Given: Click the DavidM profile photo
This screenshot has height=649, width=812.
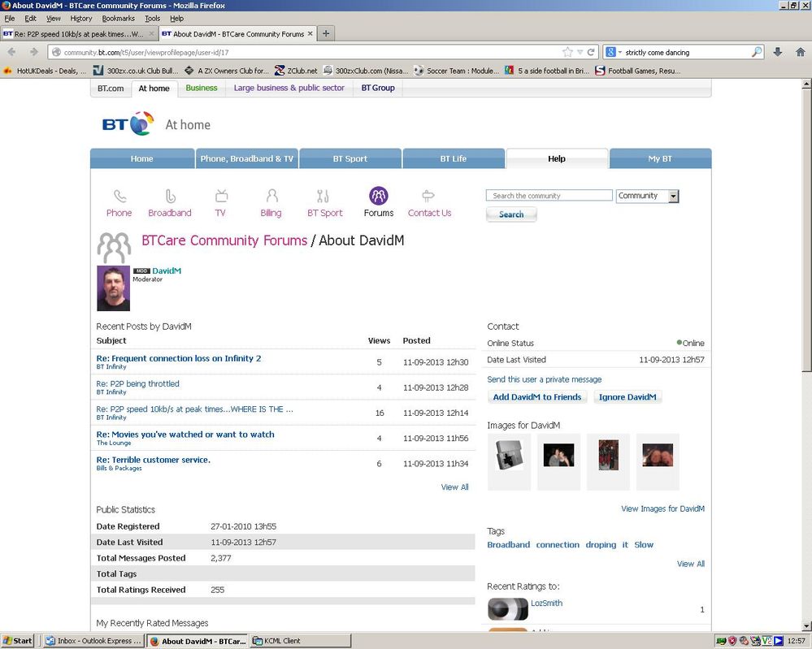Looking at the screenshot, I should (x=114, y=288).
